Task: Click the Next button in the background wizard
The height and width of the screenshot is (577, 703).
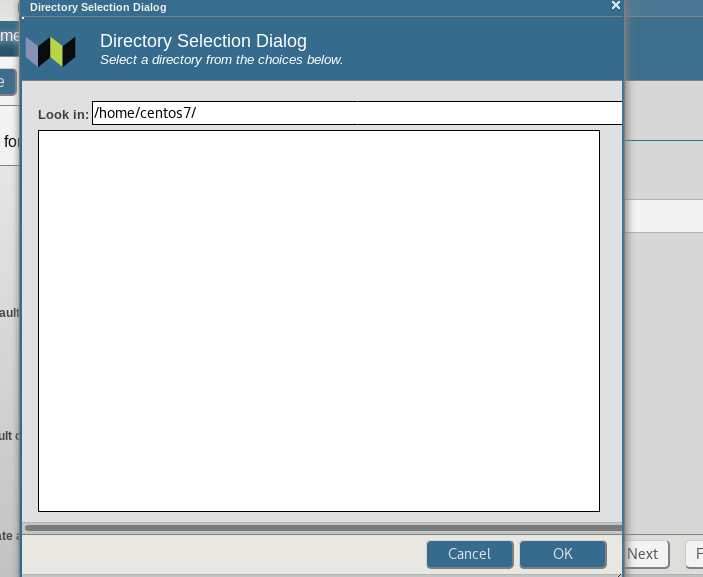Action: tap(646, 554)
